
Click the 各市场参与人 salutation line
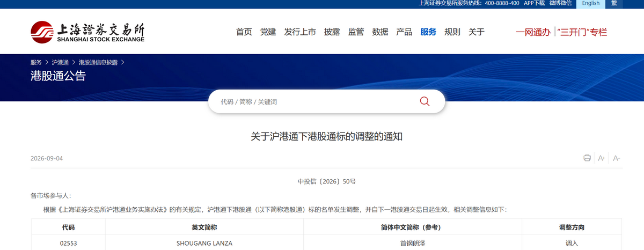point(50,196)
